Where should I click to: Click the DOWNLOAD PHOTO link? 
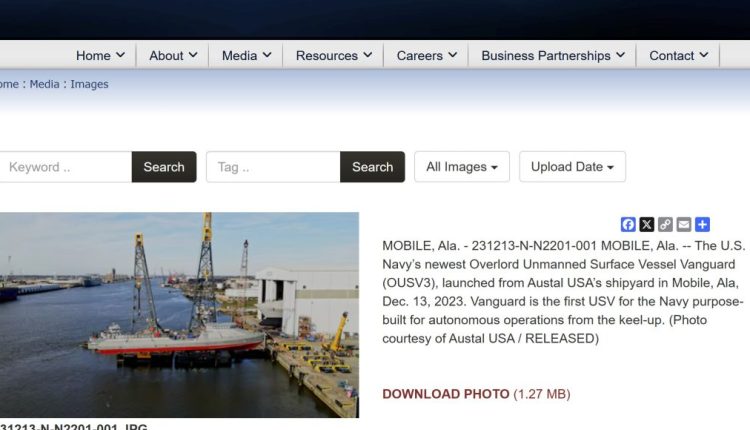(x=446, y=394)
